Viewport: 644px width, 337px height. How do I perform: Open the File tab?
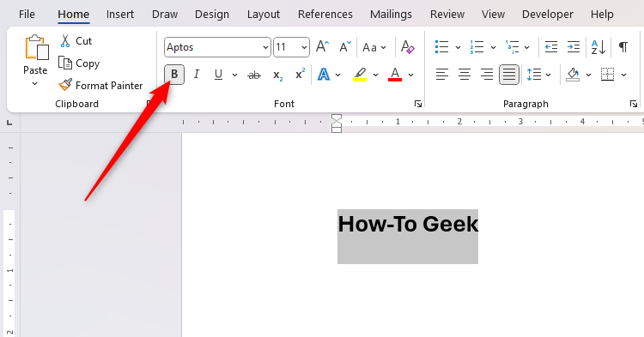pyautogui.click(x=27, y=15)
